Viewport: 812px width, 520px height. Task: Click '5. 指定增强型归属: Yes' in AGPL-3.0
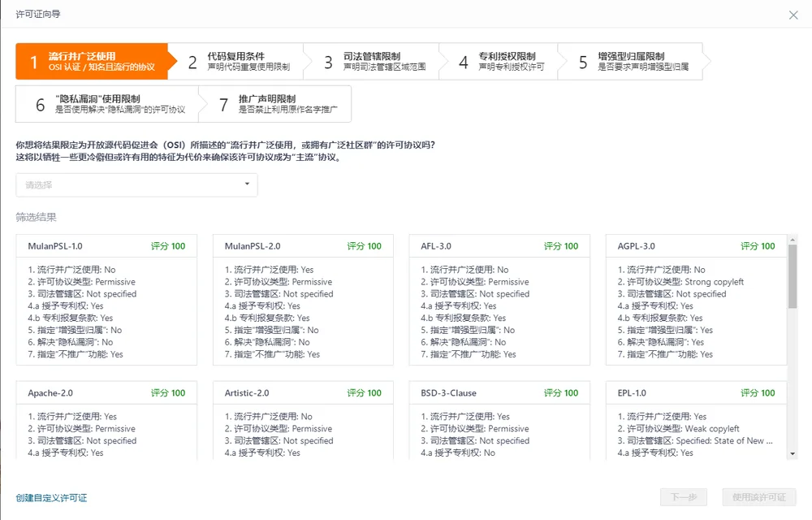pos(665,330)
